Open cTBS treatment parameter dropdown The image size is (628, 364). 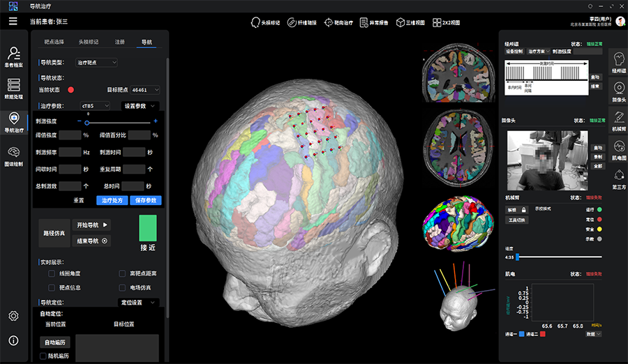[x=95, y=106]
